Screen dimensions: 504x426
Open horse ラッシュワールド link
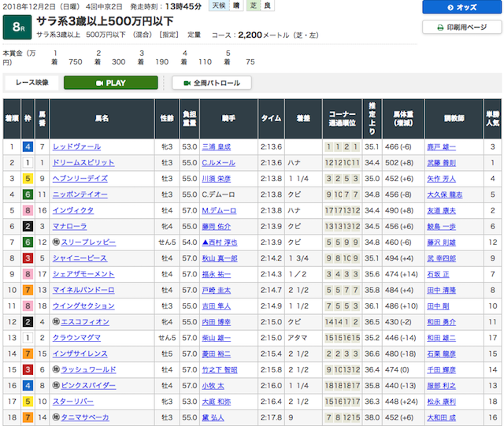88,370
